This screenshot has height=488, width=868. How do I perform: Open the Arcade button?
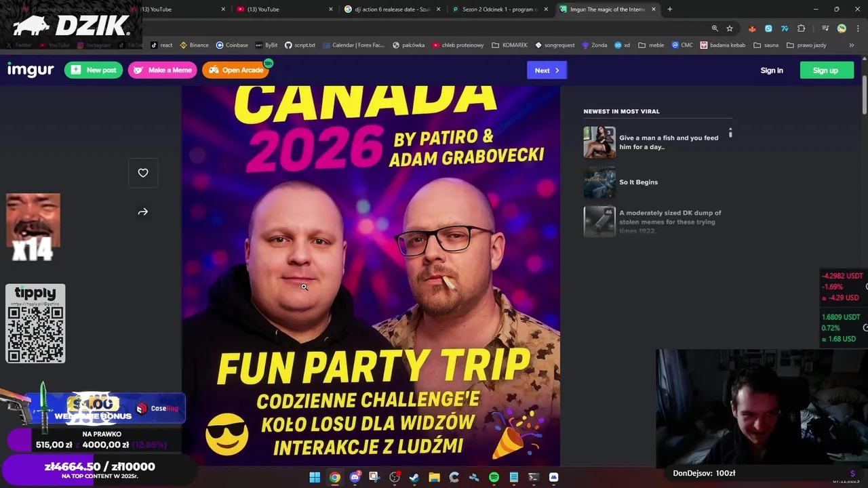coord(235,70)
